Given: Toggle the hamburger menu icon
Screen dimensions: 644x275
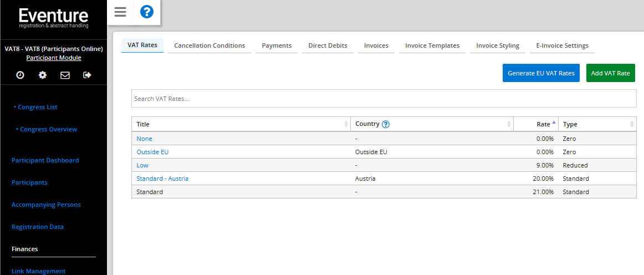Looking at the screenshot, I should point(120,12).
